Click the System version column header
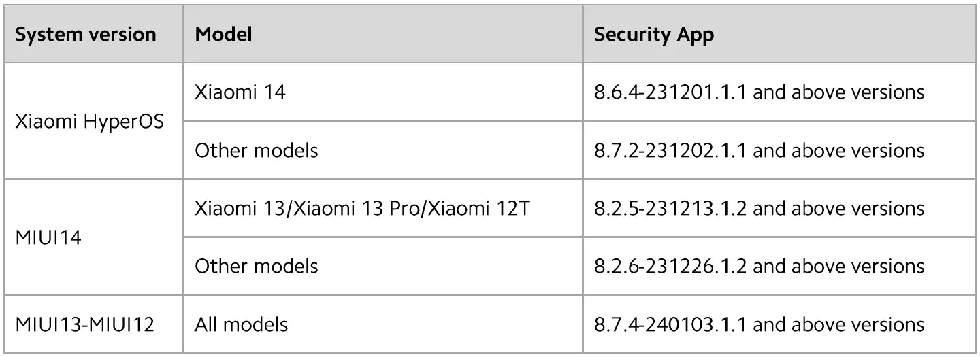The height and width of the screenshot is (357, 980). pyautogui.click(x=93, y=34)
